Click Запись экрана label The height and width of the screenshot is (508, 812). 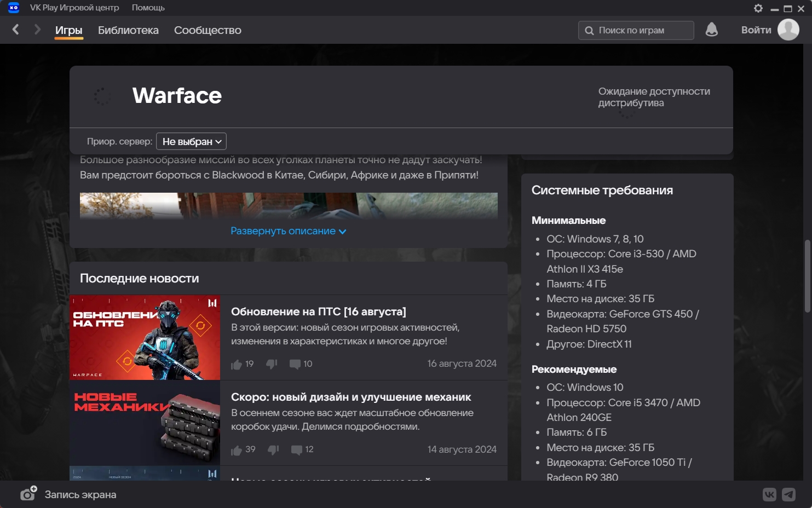click(x=80, y=494)
